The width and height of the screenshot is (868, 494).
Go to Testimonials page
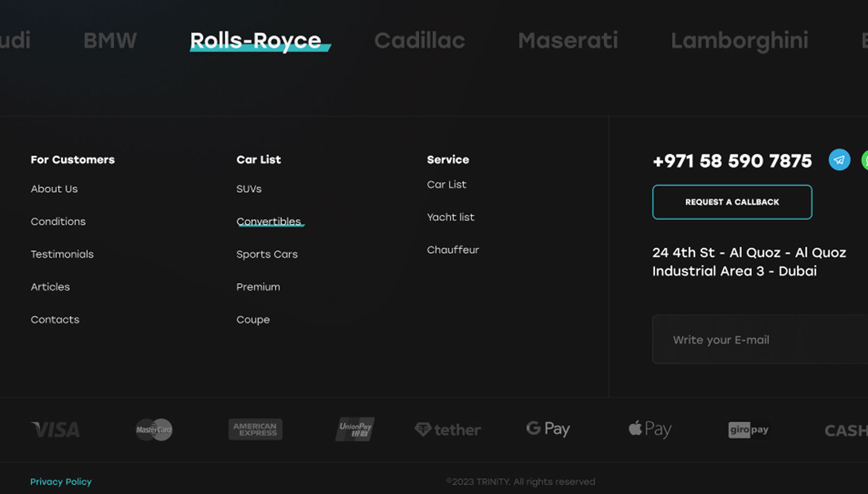(x=62, y=254)
